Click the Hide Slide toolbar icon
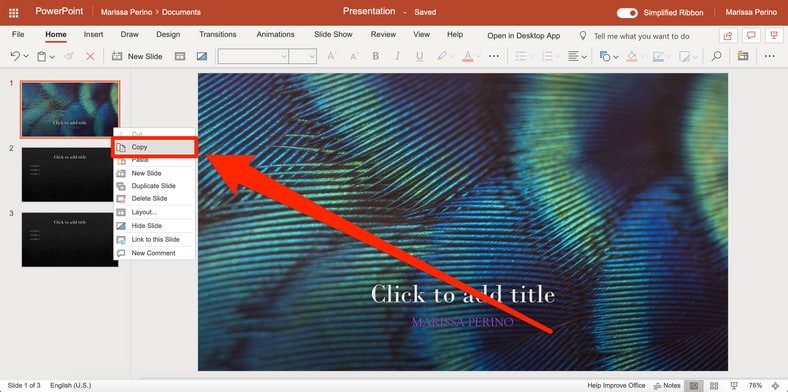 [202, 56]
